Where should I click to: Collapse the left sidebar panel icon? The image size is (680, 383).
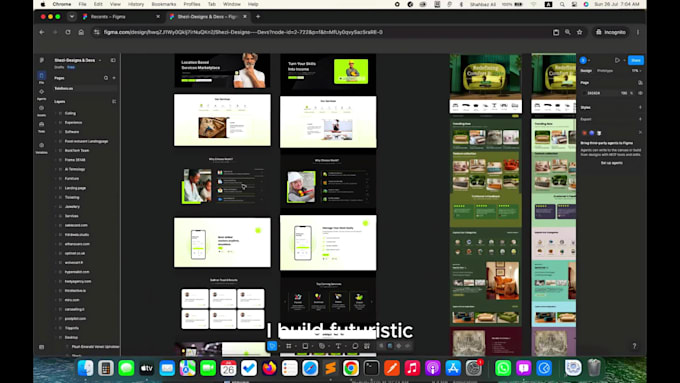tap(113, 60)
